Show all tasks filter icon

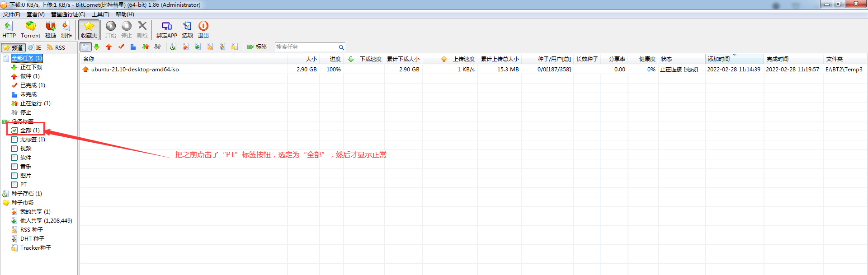[86, 47]
